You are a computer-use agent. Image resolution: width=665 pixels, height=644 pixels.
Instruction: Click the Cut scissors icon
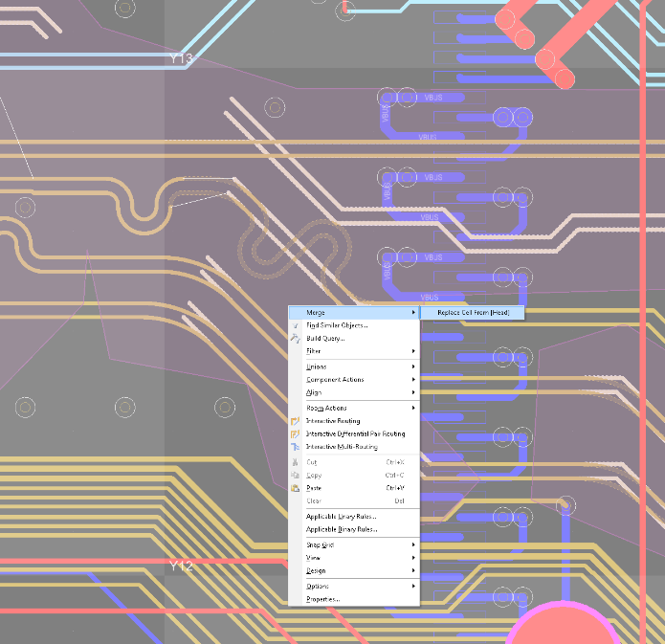[x=296, y=462]
